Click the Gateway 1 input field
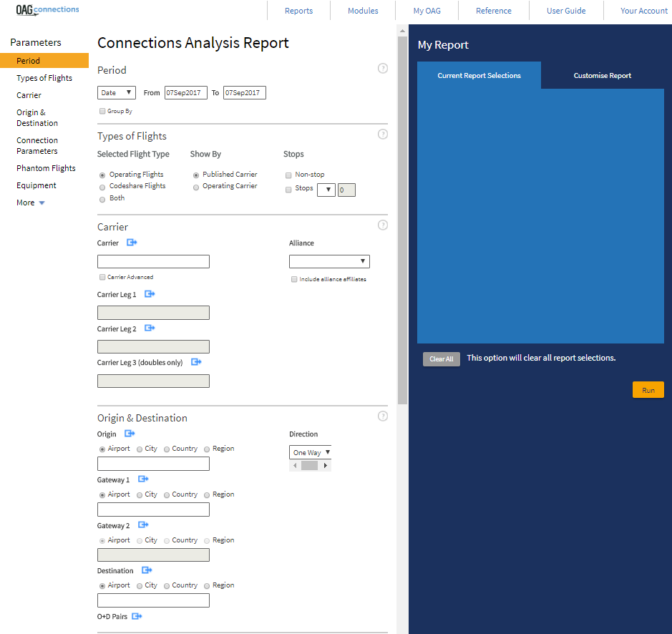672x634 pixels. pyautogui.click(x=153, y=509)
